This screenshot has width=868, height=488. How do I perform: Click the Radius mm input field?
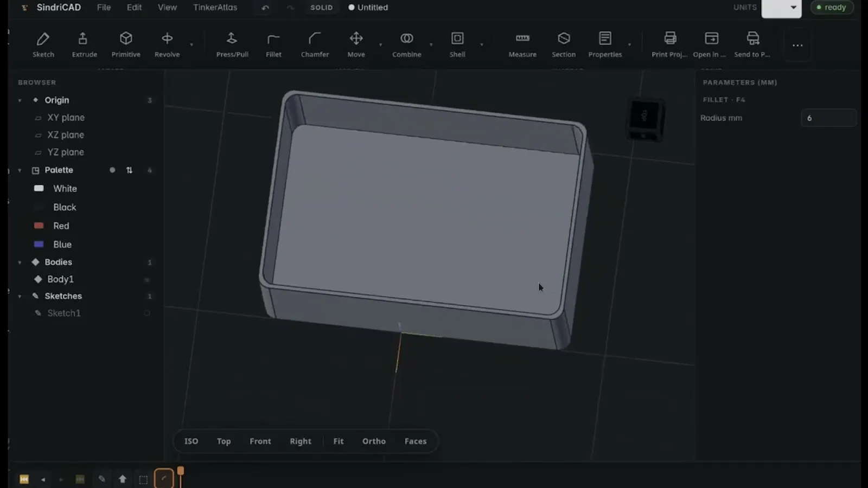pyautogui.click(x=828, y=118)
